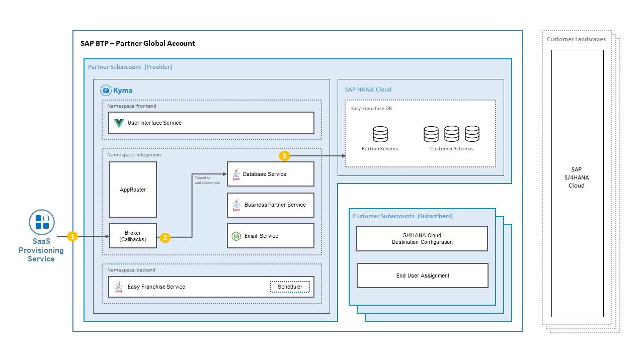This screenshot has width=644, height=362.
Task: Click the first Customer Schemas database icon
Action: 431,134
